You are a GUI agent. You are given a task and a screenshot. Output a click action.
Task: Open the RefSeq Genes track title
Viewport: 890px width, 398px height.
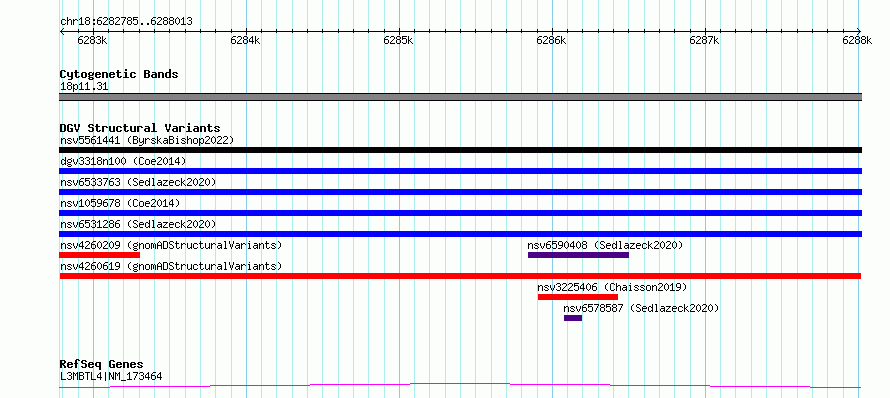coord(102,365)
